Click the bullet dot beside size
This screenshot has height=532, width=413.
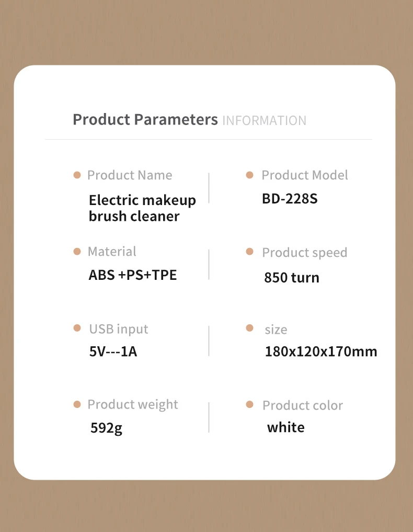click(249, 328)
